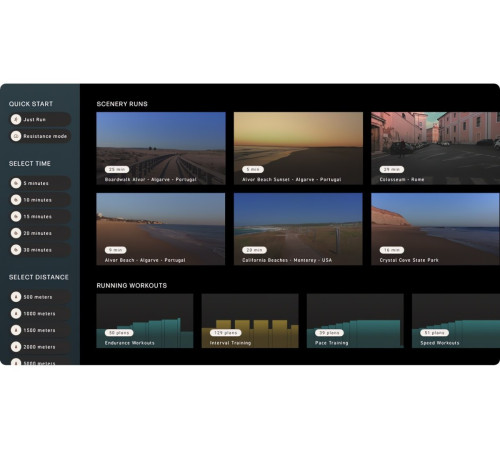Click the Just Run runner icon

click(16, 119)
